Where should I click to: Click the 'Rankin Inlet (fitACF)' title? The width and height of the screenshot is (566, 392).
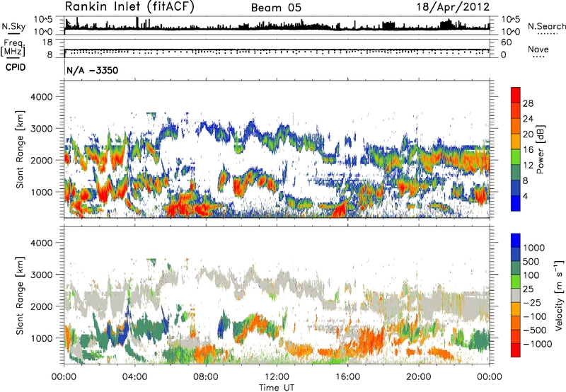point(129,6)
